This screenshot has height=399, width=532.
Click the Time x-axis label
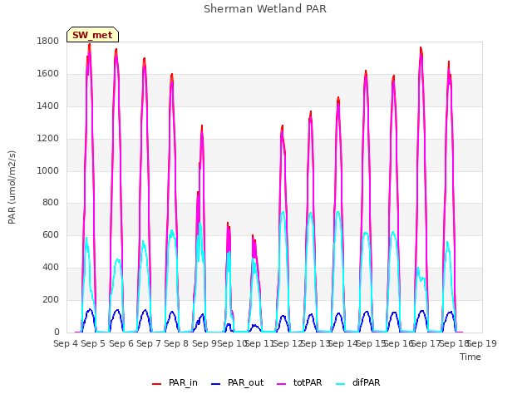[x=470, y=357]
